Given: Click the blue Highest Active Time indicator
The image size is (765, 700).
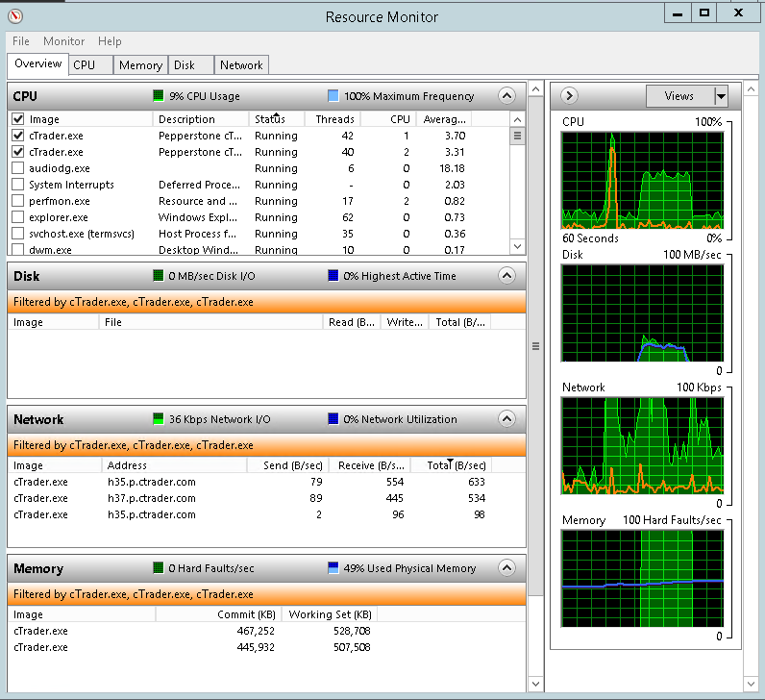Looking at the screenshot, I should click(333, 276).
